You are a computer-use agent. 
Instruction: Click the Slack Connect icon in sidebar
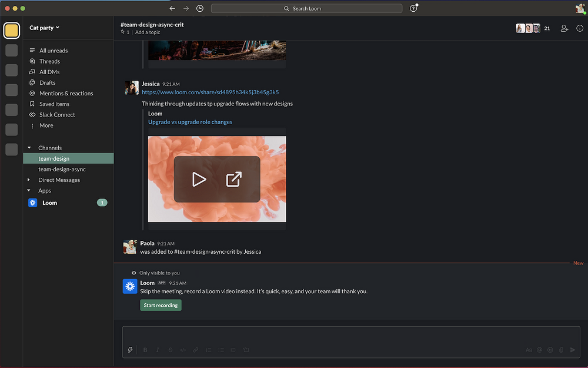coord(32,115)
